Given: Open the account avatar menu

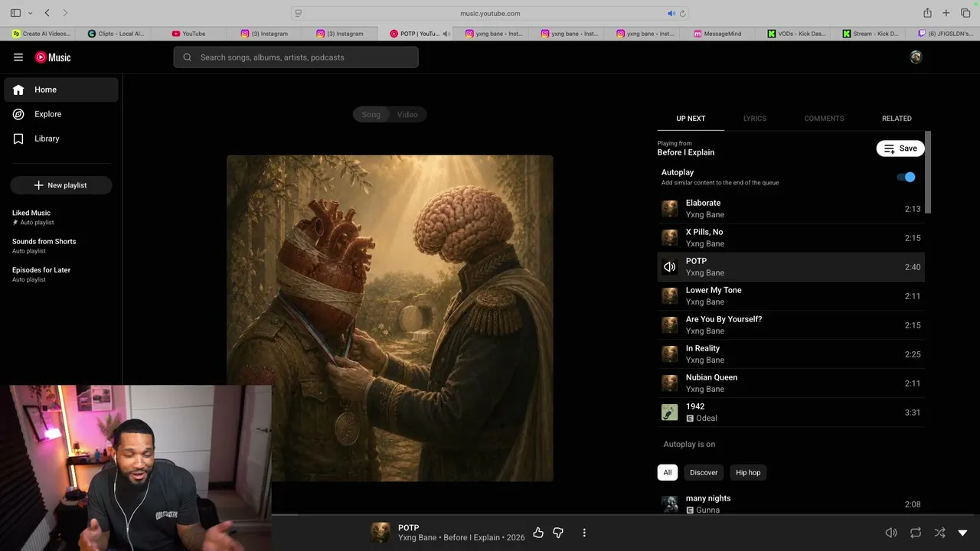Looking at the screenshot, I should point(916,57).
